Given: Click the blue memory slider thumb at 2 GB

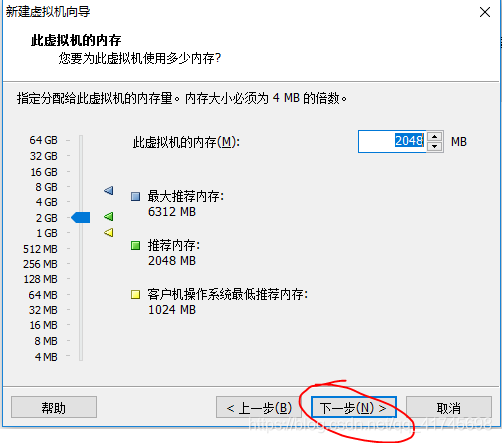Looking at the screenshot, I should point(81,217).
